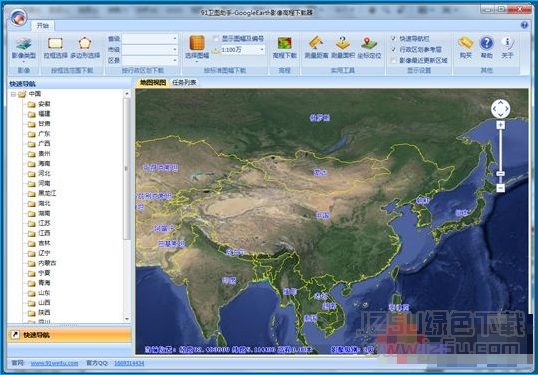Click the official QQ number link
The height and width of the screenshot is (375, 538).
pos(129,363)
